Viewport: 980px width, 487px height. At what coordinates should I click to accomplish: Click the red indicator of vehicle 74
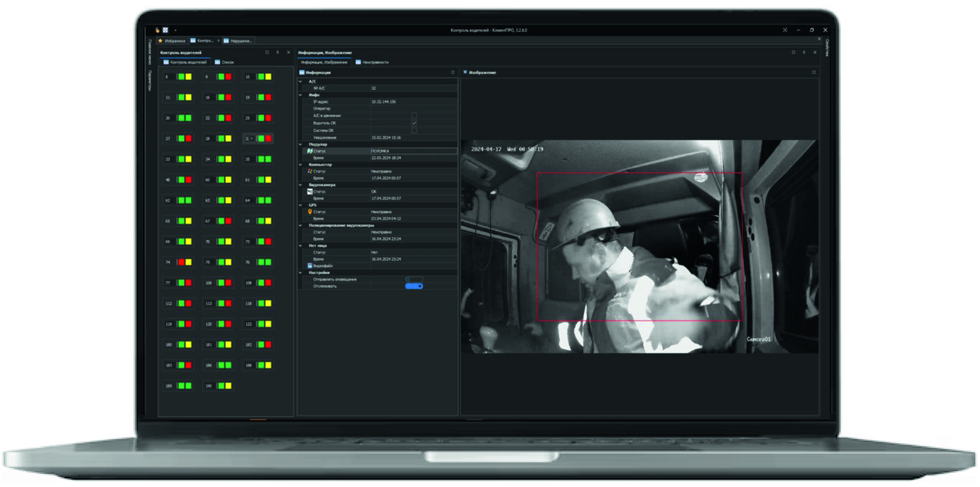click(181, 262)
